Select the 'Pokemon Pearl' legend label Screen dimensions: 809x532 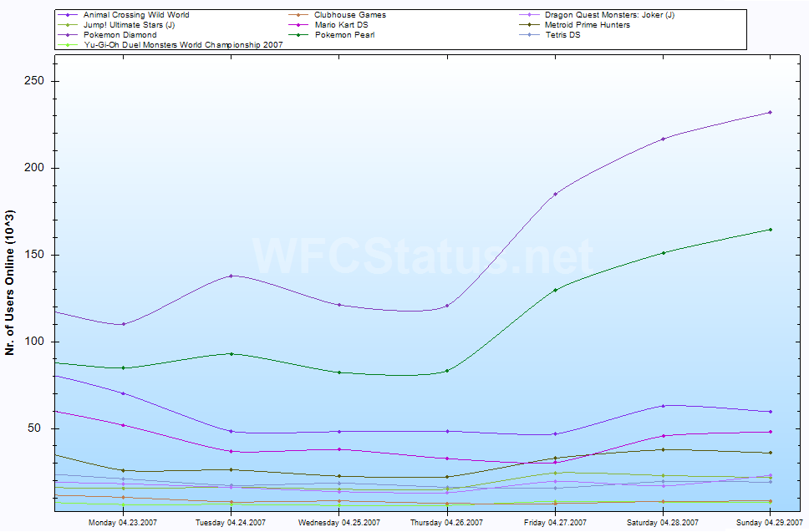[x=344, y=35]
